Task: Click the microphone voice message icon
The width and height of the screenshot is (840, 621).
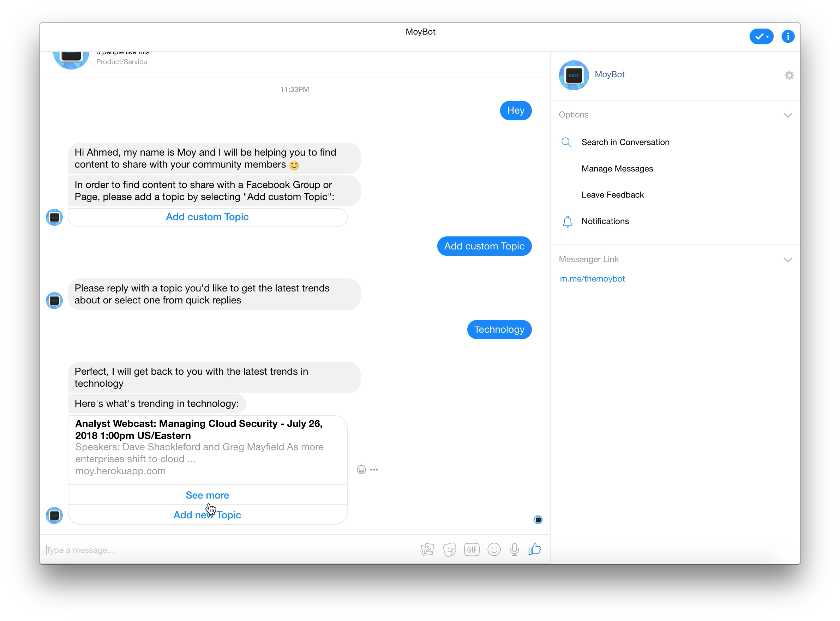Action: coord(515,550)
